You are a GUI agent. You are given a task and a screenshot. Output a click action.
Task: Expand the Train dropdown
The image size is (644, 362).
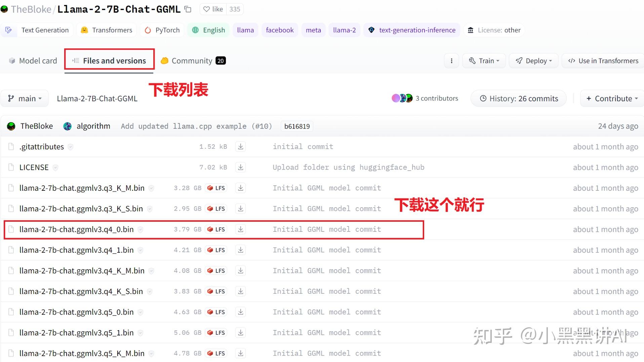pyautogui.click(x=484, y=61)
